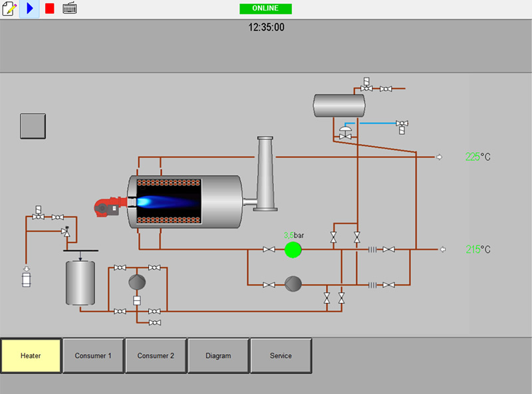Screen dimensions: 532x394
Task: Switch to the Heater screen
Action: tap(31, 355)
